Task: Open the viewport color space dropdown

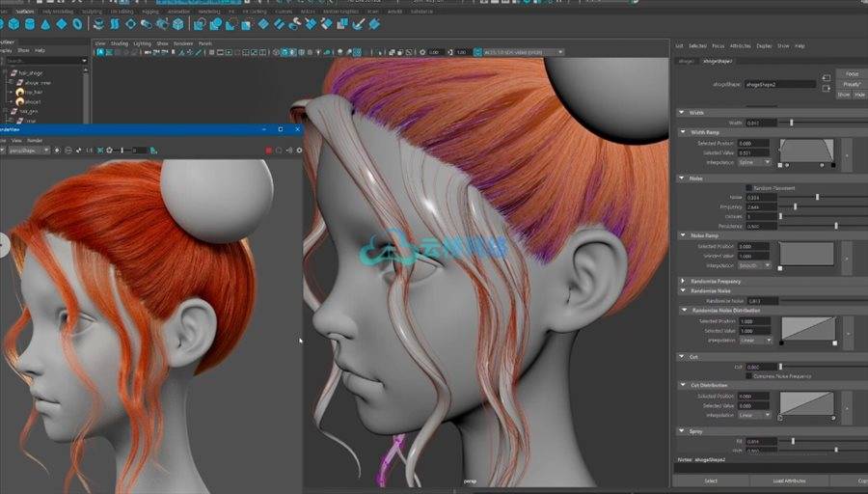Action: 526,52
